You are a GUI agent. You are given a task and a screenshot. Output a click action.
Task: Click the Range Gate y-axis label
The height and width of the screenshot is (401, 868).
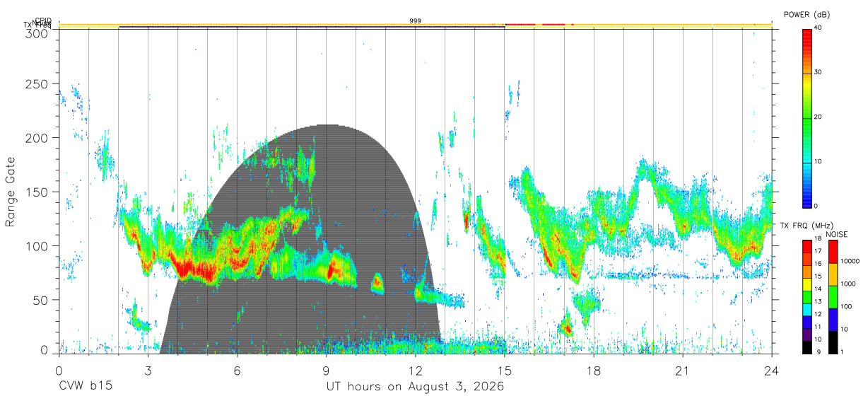click(x=11, y=192)
